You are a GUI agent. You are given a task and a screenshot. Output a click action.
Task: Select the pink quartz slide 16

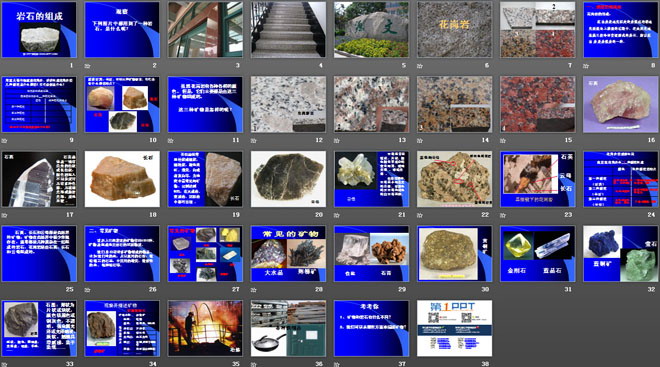(x=620, y=104)
